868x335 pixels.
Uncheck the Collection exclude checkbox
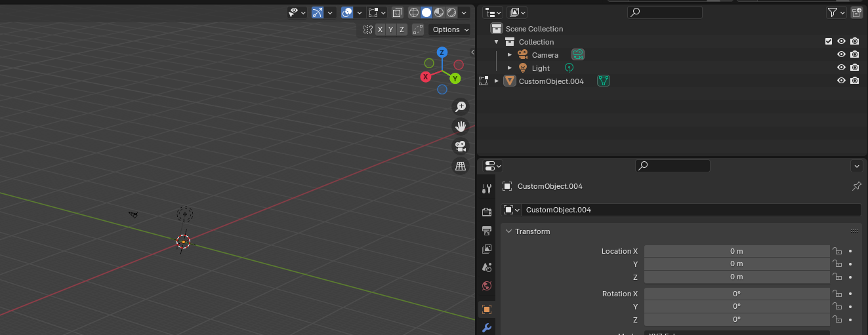click(829, 41)
